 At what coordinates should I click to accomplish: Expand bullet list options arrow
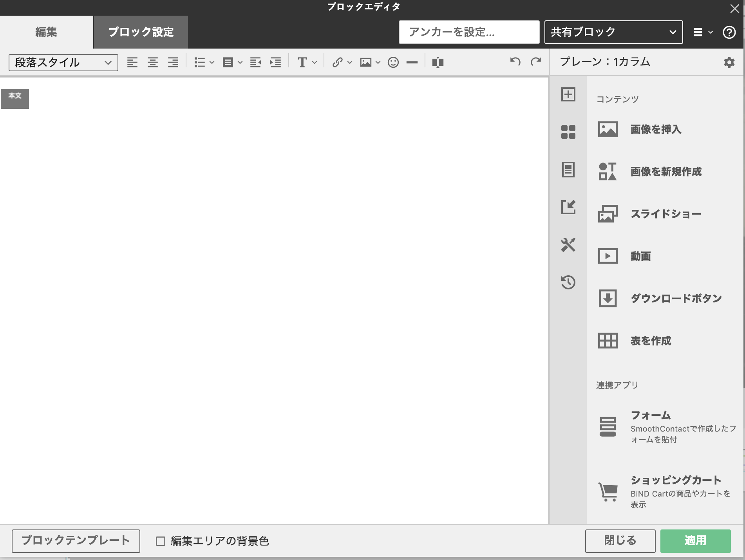pyautogui.click(x=212, y=62)
